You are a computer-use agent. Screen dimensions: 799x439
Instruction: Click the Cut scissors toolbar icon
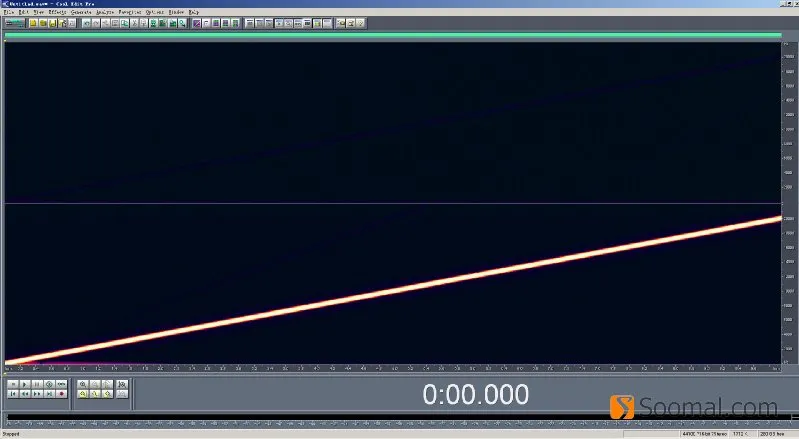[134, 23]
